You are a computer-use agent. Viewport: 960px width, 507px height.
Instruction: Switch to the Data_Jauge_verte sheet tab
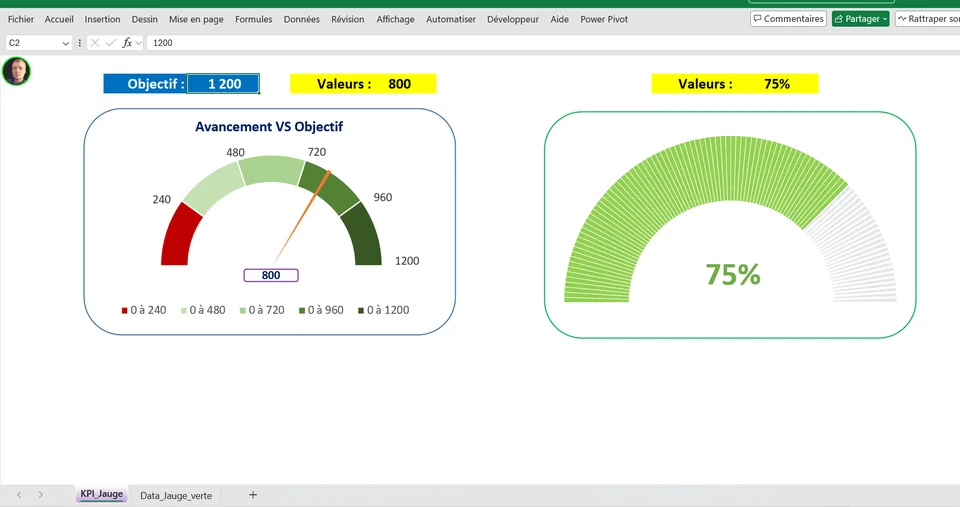tap(176, 495)
